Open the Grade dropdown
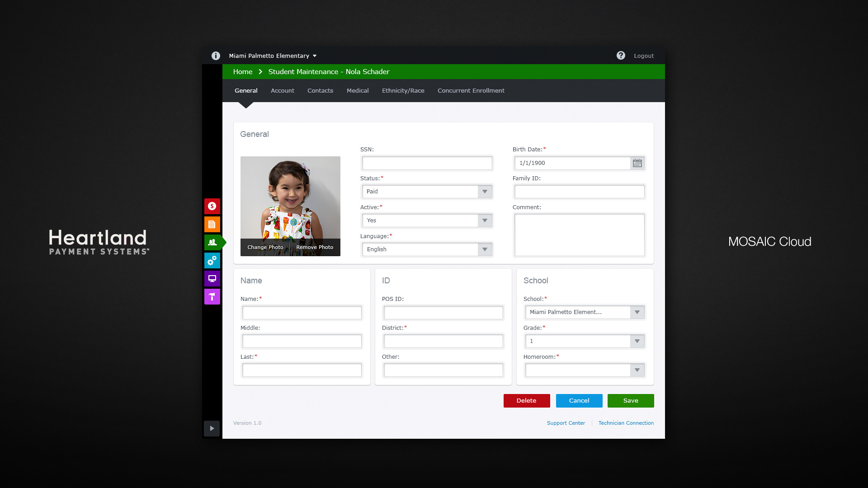The image size is (868, 488). (x=585, y=341)
